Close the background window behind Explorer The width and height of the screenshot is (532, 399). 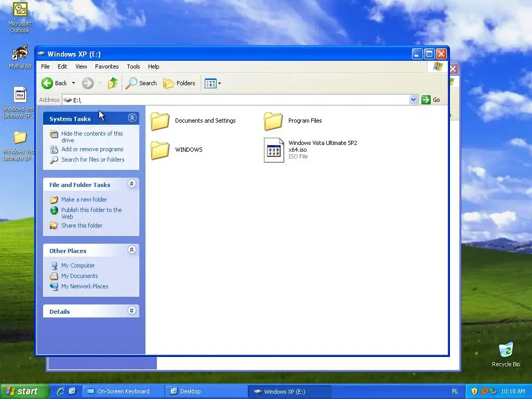[453, 69]
